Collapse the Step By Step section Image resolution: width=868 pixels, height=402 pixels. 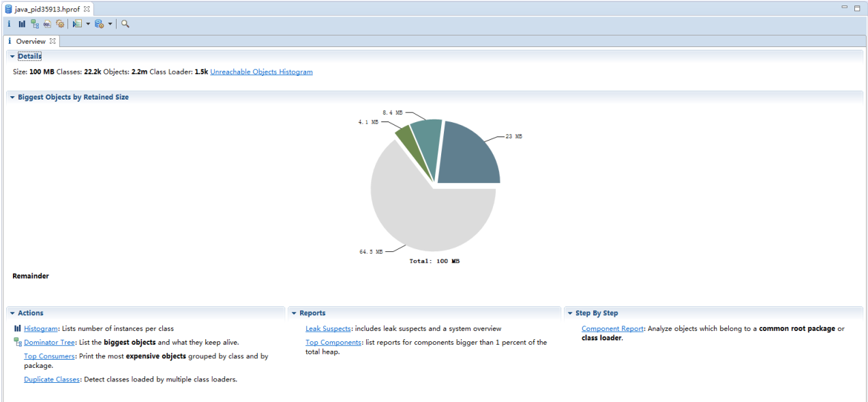570,313
